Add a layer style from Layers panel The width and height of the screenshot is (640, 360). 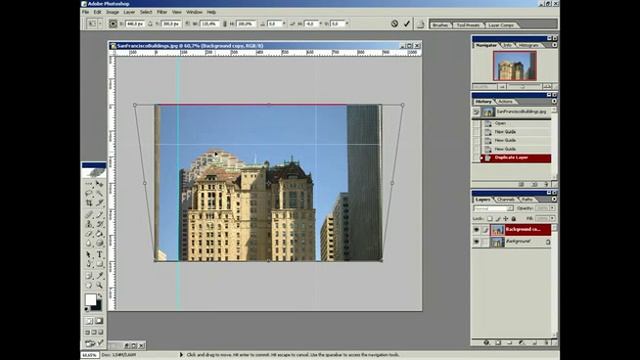[x=486, y=342]
